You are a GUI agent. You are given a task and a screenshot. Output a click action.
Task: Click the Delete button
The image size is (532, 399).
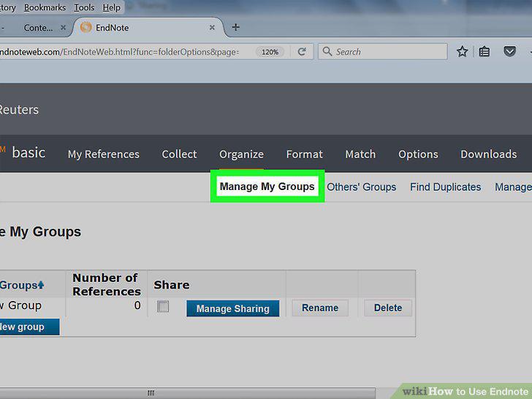click(x=388, y=308)
